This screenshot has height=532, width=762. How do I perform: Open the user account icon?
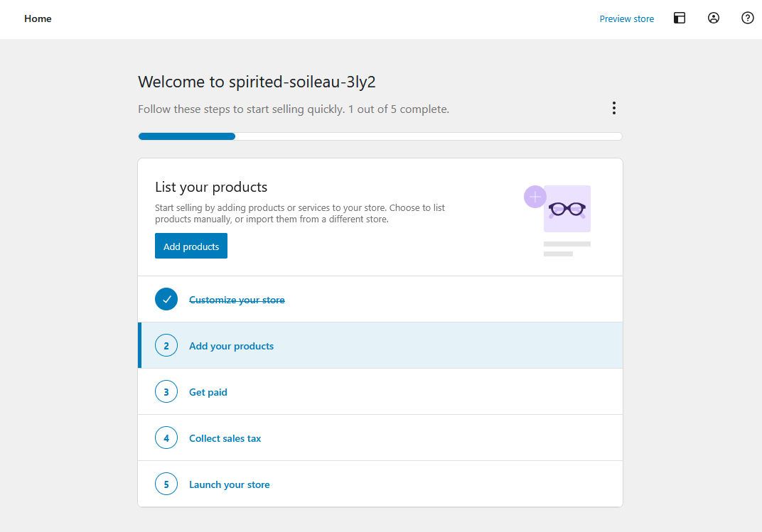pos(714,18)
